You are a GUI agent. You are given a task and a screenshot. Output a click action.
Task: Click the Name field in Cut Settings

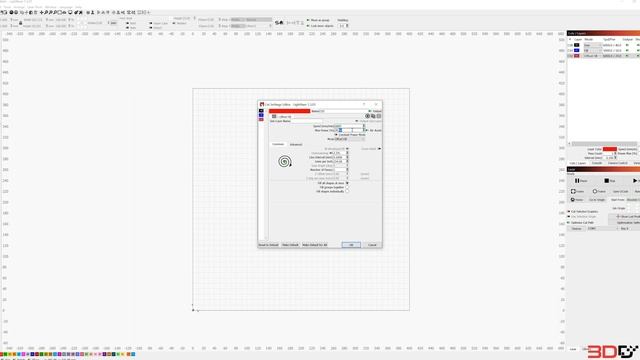343,111
